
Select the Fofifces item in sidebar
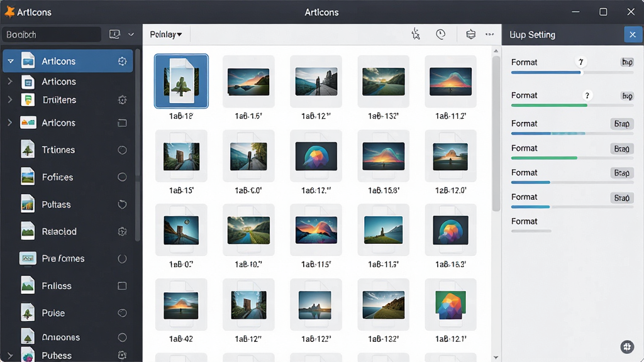[69, 177]
